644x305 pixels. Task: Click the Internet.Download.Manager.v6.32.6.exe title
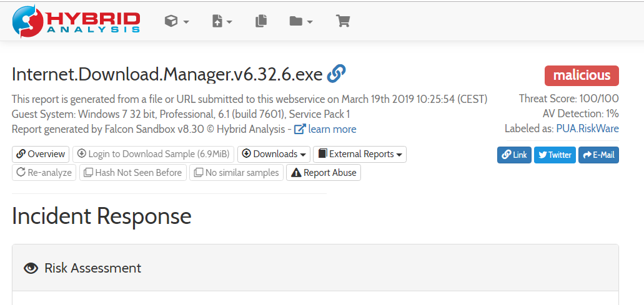(167, 74)
